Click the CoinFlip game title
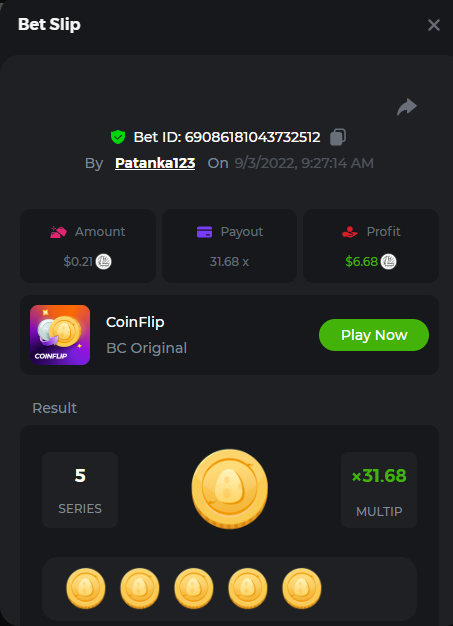 pos(135,322)
